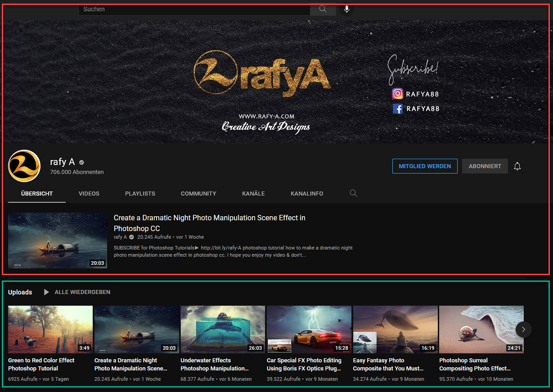Click the rafy A channel avatar
The width and height of the screenshot is (553, 392).
(x=24, y=166)
